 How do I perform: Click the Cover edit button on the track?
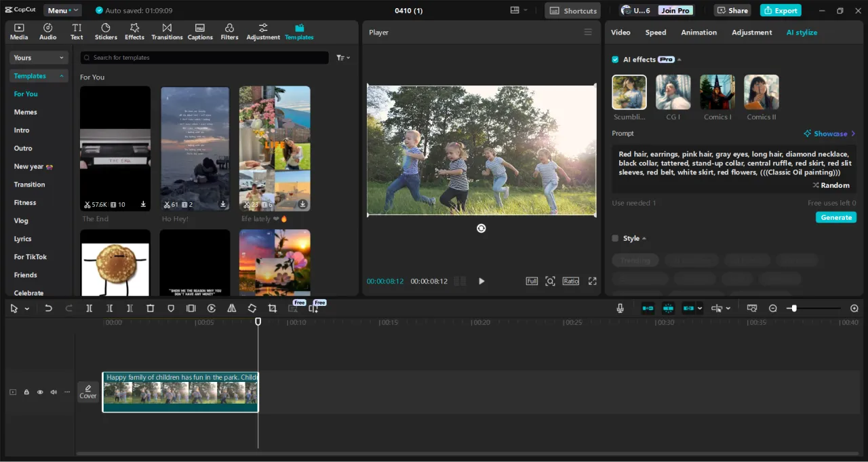[88, 391]
